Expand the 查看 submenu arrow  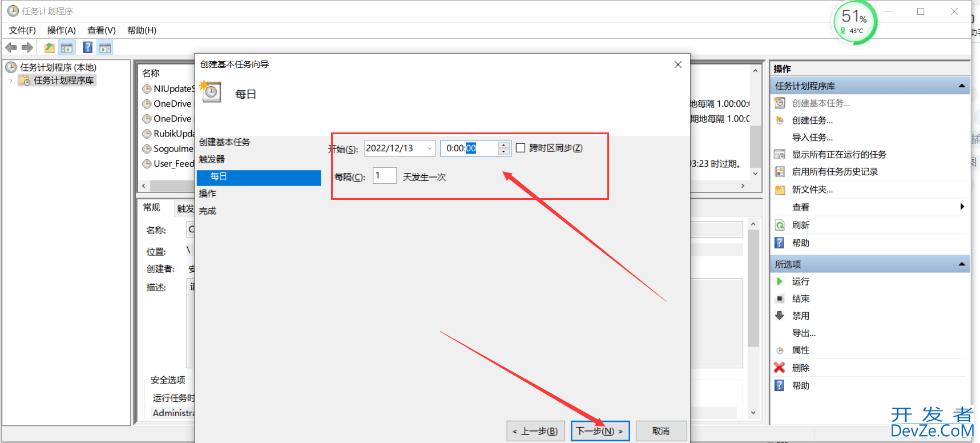click(x=962, y=207)
